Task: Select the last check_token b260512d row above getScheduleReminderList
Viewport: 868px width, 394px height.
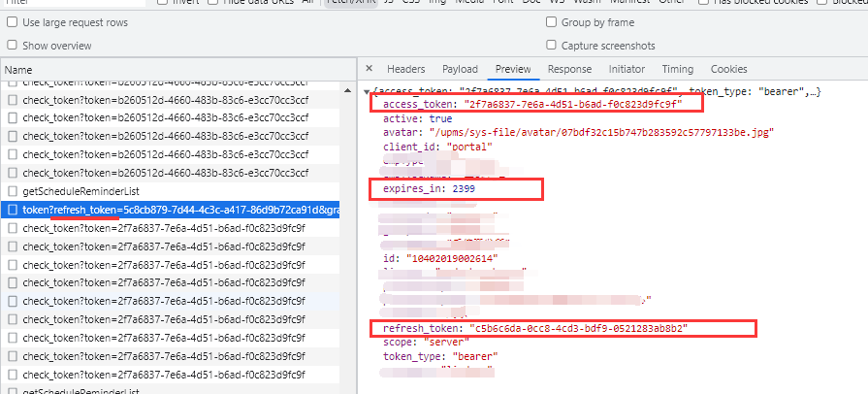Action: tap(171, 173)
